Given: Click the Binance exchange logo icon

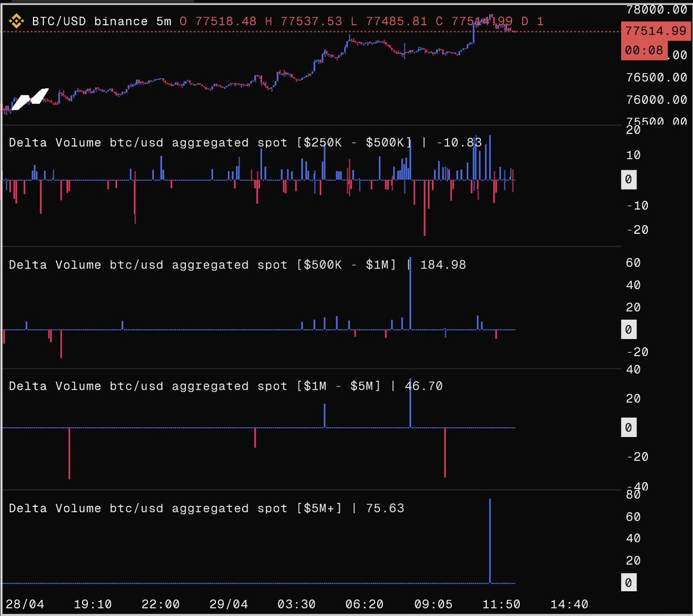Looking at the screenshot, I should 16,21.
